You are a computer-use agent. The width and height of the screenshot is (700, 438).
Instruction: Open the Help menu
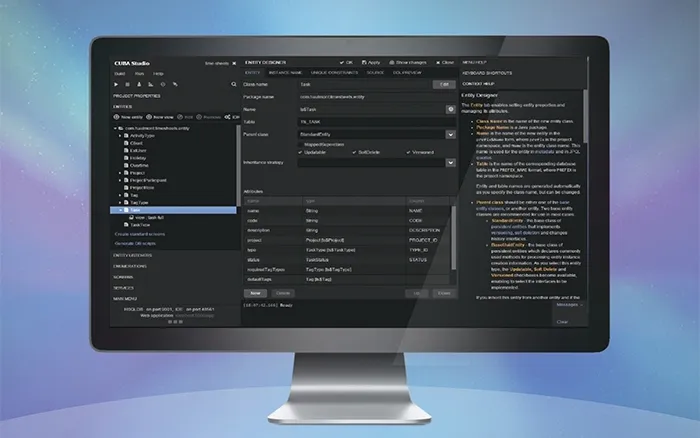pos(158,74)
